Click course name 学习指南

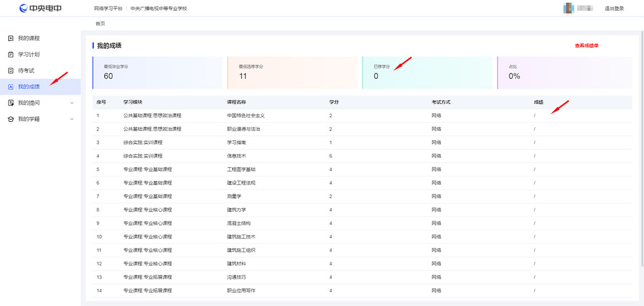(x=237, y=142)
